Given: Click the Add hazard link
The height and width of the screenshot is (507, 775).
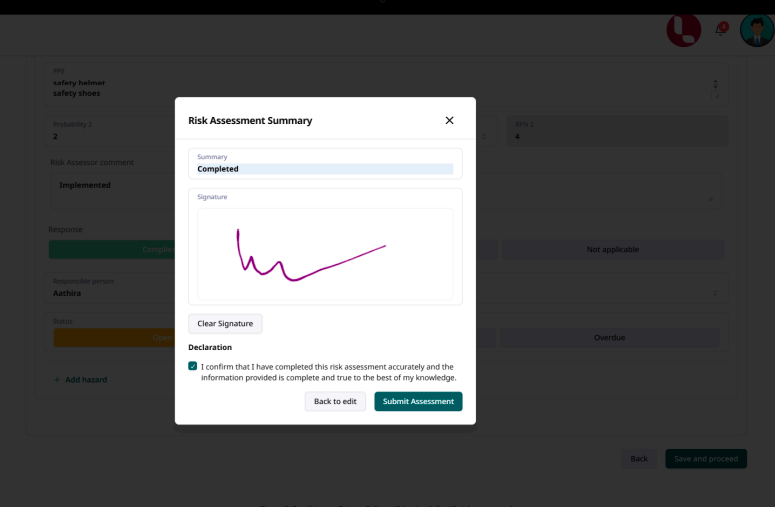Looking at the screenshot, I should 86,380.
